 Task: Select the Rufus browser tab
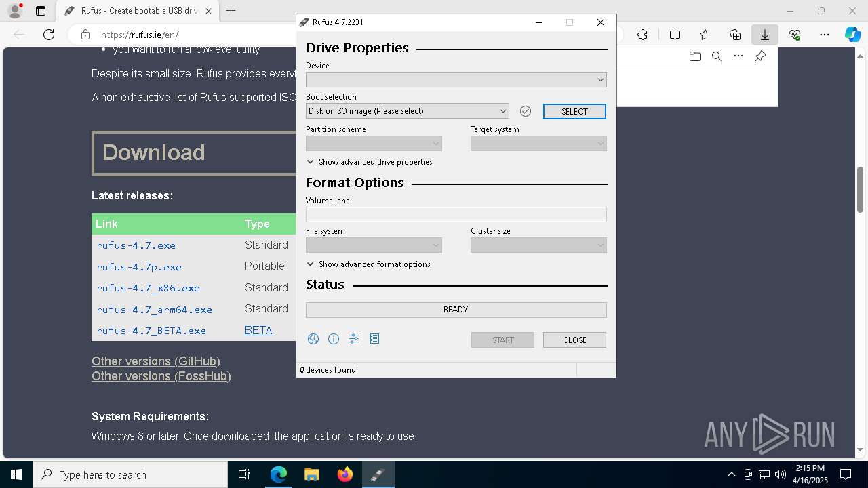(x=137, y=11)
